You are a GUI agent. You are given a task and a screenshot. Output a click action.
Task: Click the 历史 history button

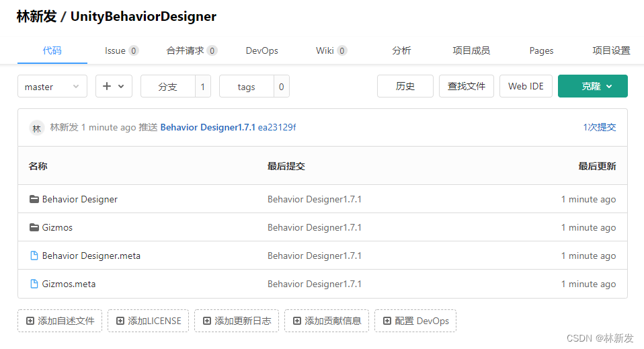pyautogui.click(x=405, y=86)
